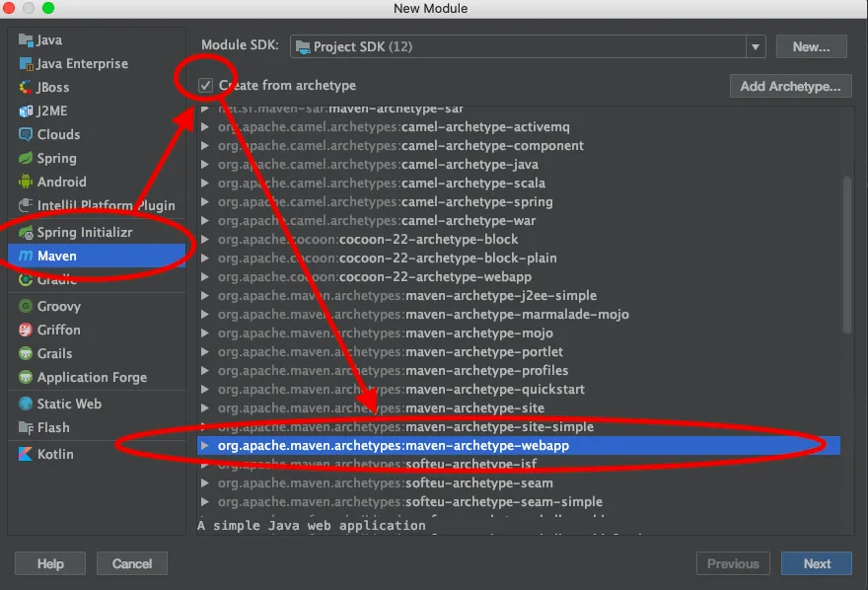Click the Project SDK folder icon
The width and height of the screenshot is (868, 590).
302,47
